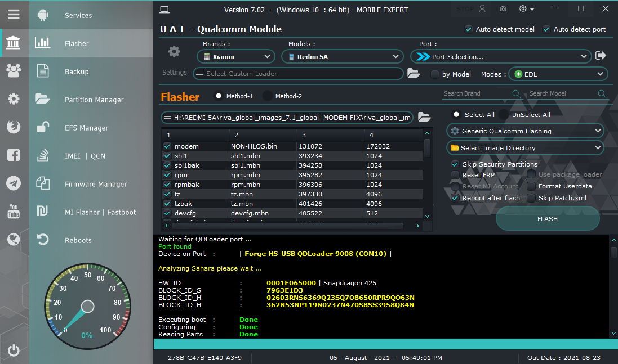Open the Brands dropdown showing Xiaomi
This screenshot has height=364, width=618.
(x=236, y=57)
